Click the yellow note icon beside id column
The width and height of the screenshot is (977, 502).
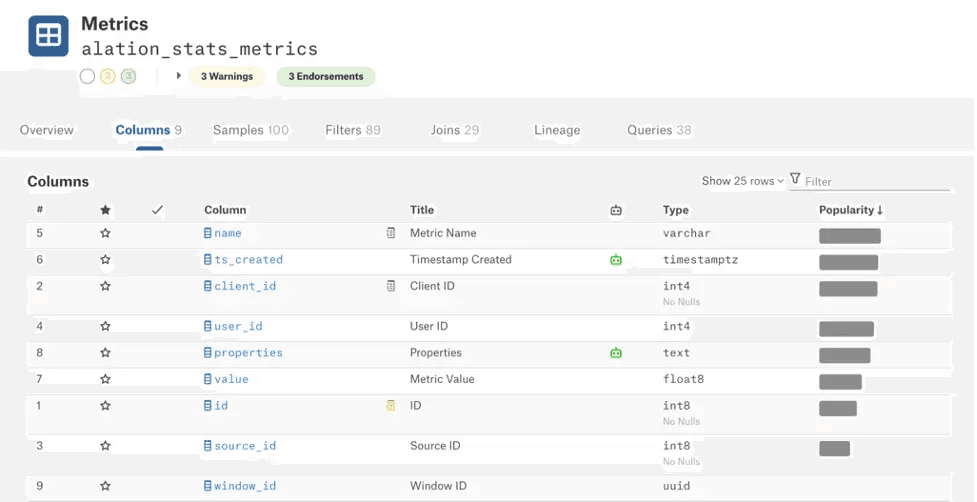391,406
